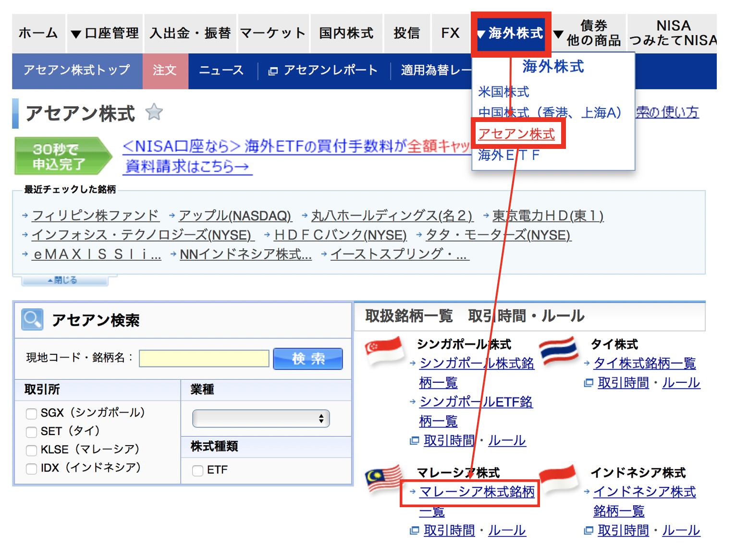The width and height of the screenshot is (736, 560).
Task: Click the Malaysia flag icon
Action: coord(383,478)
